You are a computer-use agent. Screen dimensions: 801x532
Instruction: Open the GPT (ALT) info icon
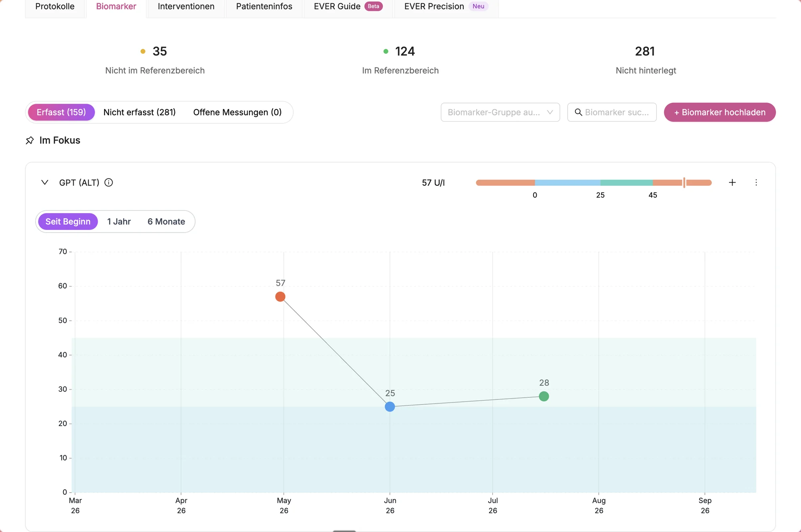coord(109,183)
